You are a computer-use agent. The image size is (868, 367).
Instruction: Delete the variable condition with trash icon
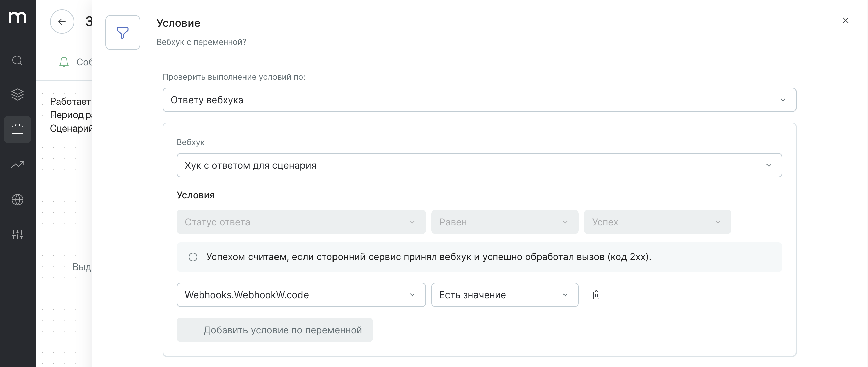[596, 295]
